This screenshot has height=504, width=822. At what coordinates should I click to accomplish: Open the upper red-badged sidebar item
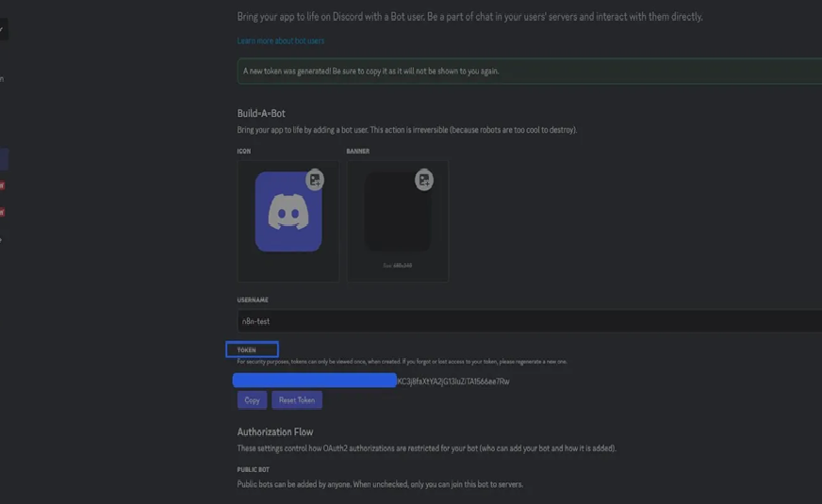(x=2, y=186)
